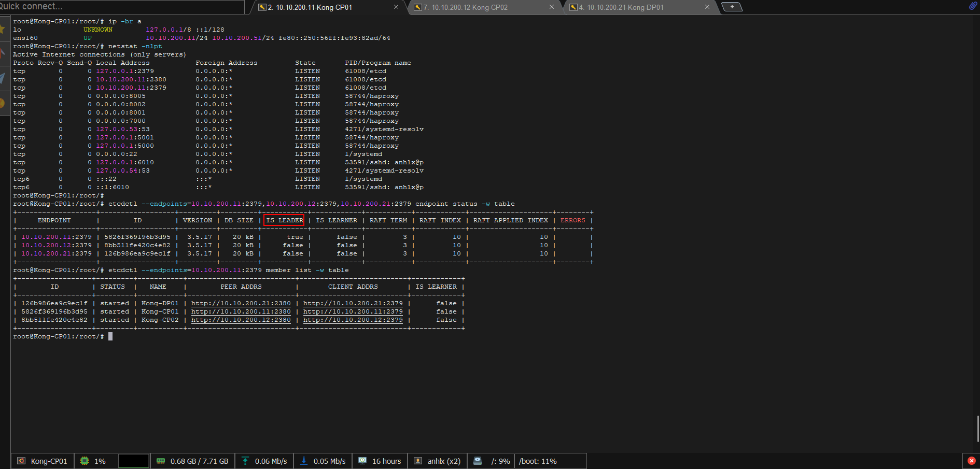Click the 0.0.0.0:8005 local address
Viewport: 980px width, 469px height.
pyautogui.click(x=121, y=96)
